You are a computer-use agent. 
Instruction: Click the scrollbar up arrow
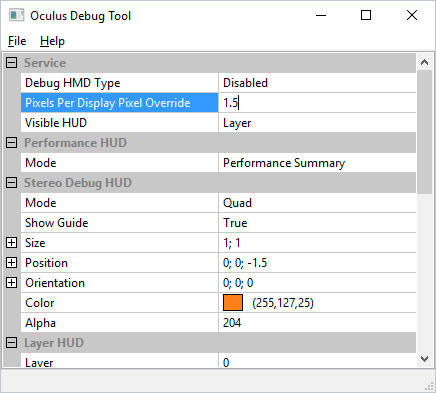pos(424,62)
